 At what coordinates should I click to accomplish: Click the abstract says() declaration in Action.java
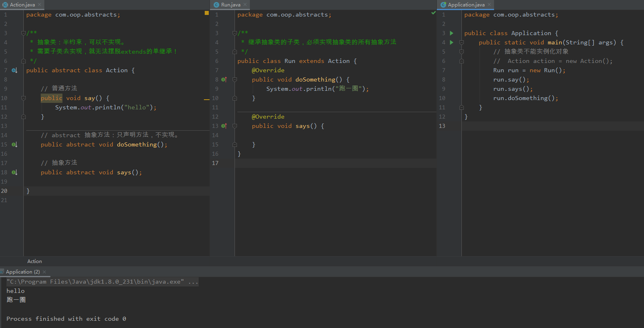91,172
